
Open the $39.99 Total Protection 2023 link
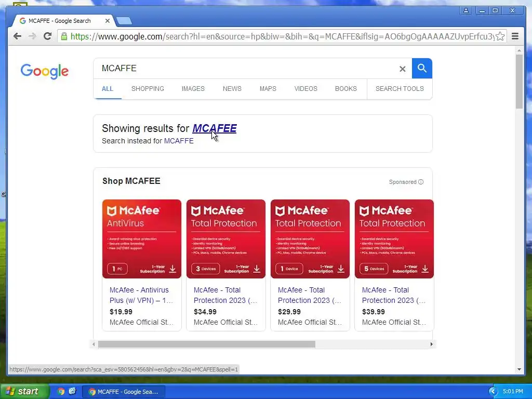tap(394, 295)
